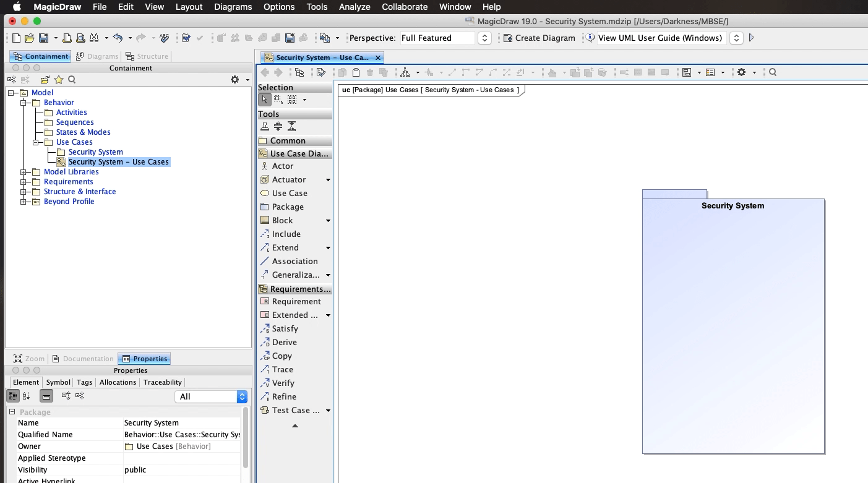
Task: Click the Create Diagram button
Action: pos(539,38)
